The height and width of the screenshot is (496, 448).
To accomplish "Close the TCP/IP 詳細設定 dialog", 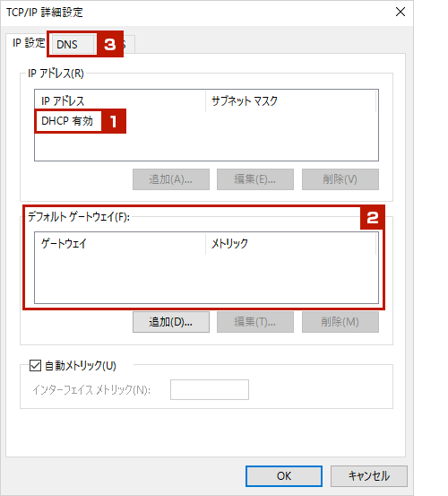I will coord(401,12).
